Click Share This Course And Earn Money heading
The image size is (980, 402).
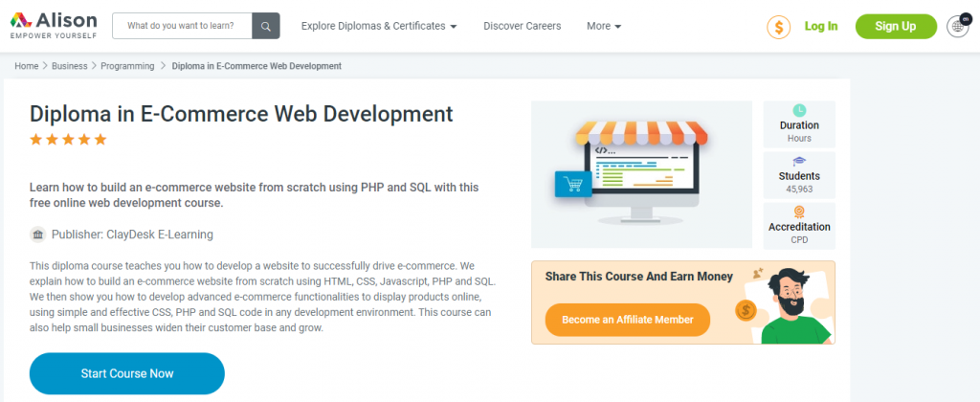point(638,277)
